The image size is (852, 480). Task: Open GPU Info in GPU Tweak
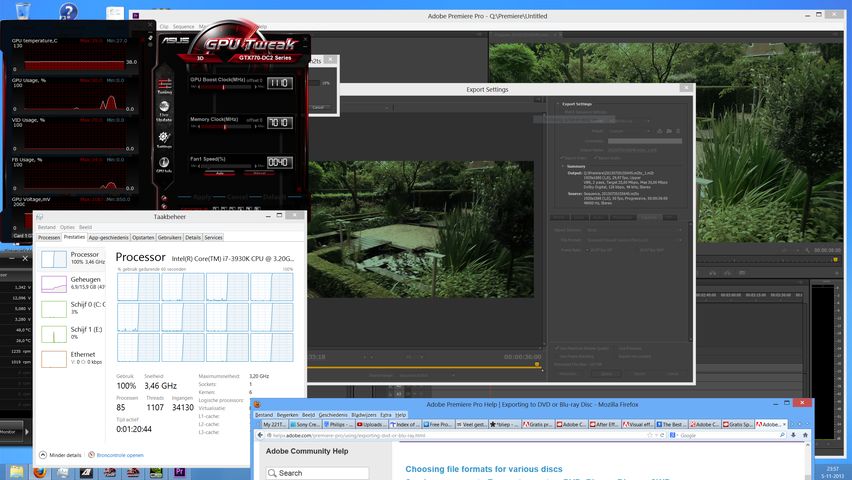tap(164, 165)
